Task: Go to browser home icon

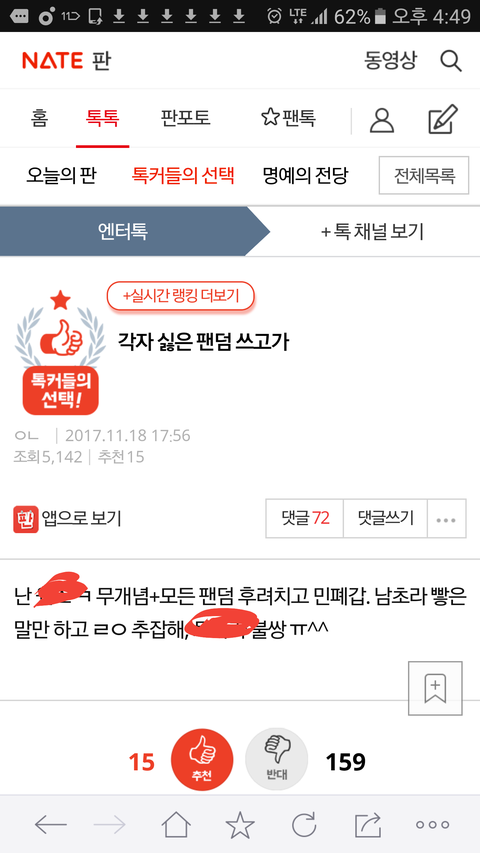Action: (176, 825)
